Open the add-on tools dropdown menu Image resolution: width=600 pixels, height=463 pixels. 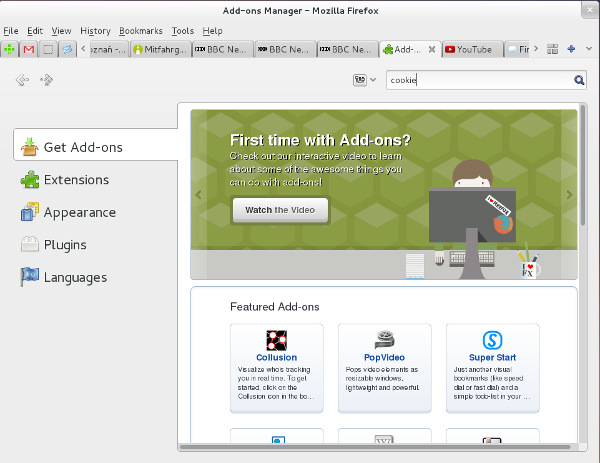(x=364, y=80)
